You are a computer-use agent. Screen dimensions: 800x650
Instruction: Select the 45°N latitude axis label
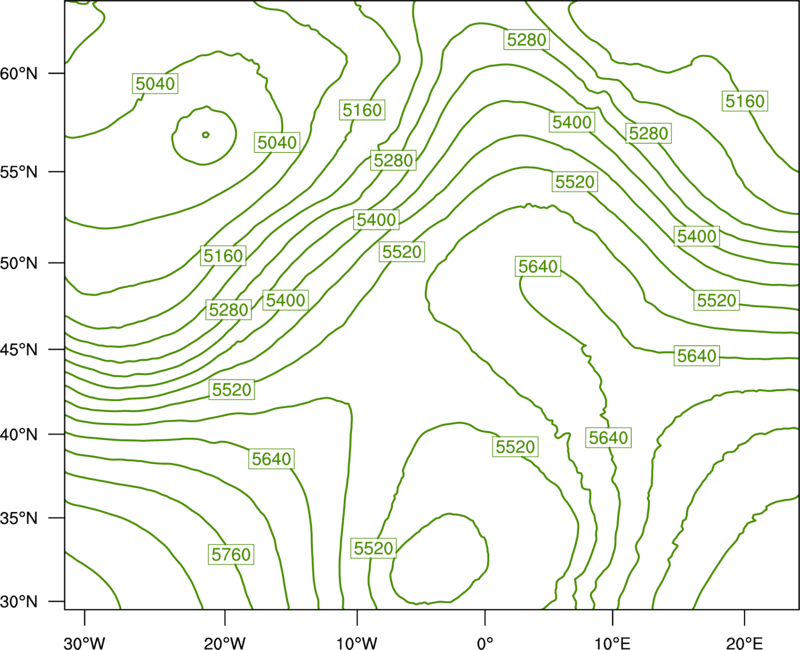19,349
